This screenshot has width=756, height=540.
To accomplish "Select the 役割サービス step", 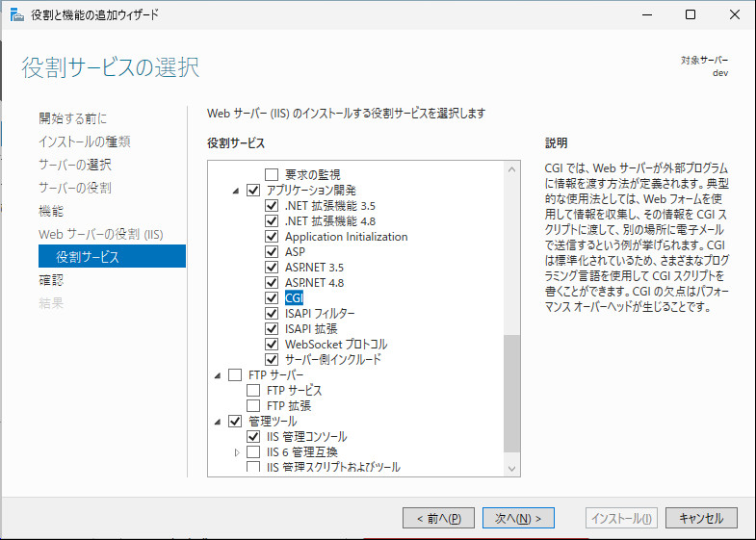I will point(112,256).
